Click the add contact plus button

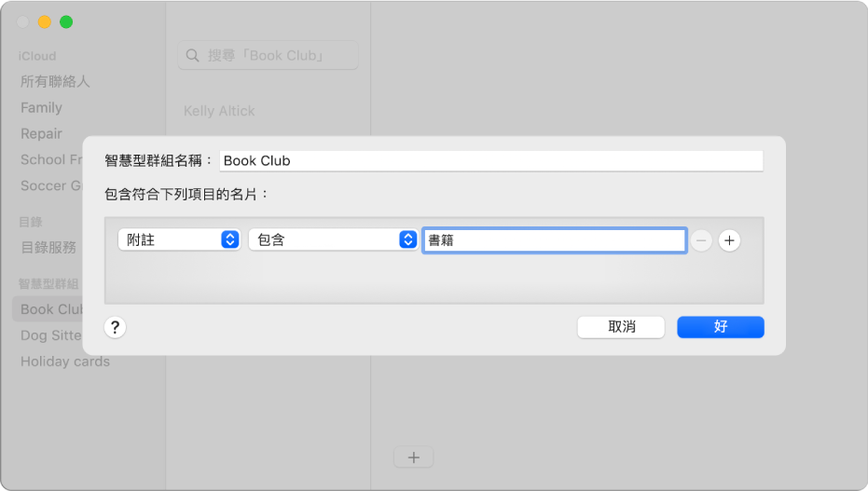(414, 457)
